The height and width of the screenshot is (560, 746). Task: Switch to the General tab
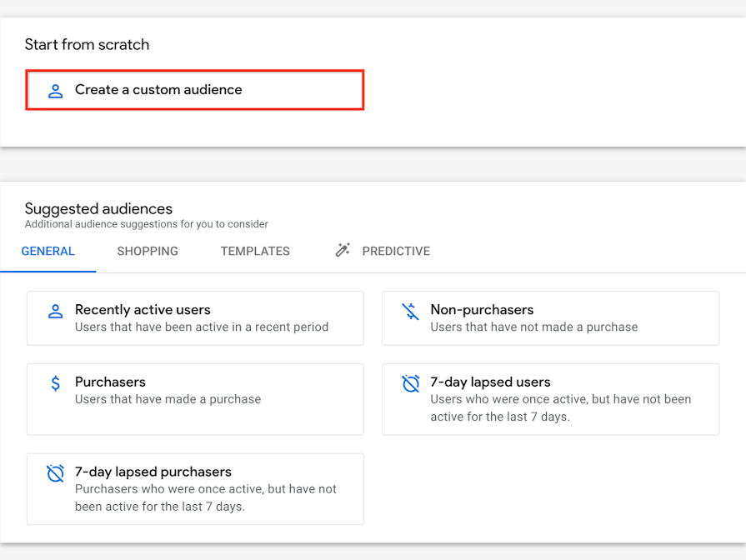pyautogui.click(x=48, y=251)
